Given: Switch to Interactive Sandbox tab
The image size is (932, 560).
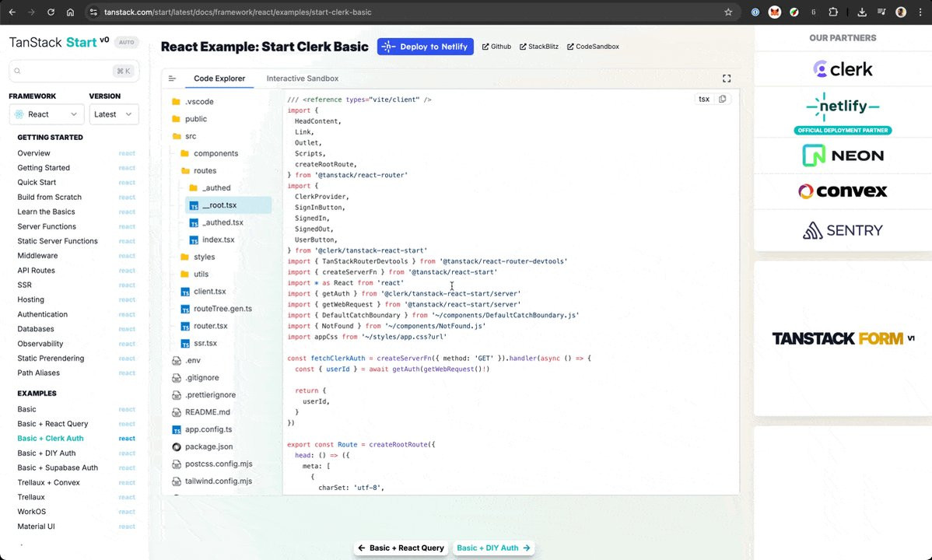Looking at the screenshot, I should coord(303,79).
